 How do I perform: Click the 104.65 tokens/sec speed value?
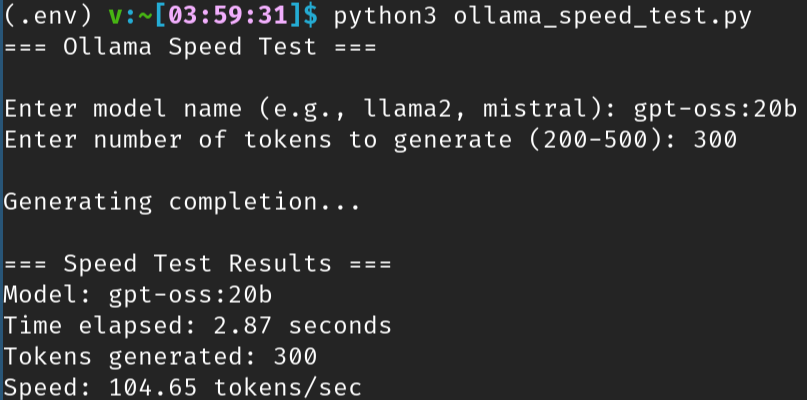(x=235, y=387)
